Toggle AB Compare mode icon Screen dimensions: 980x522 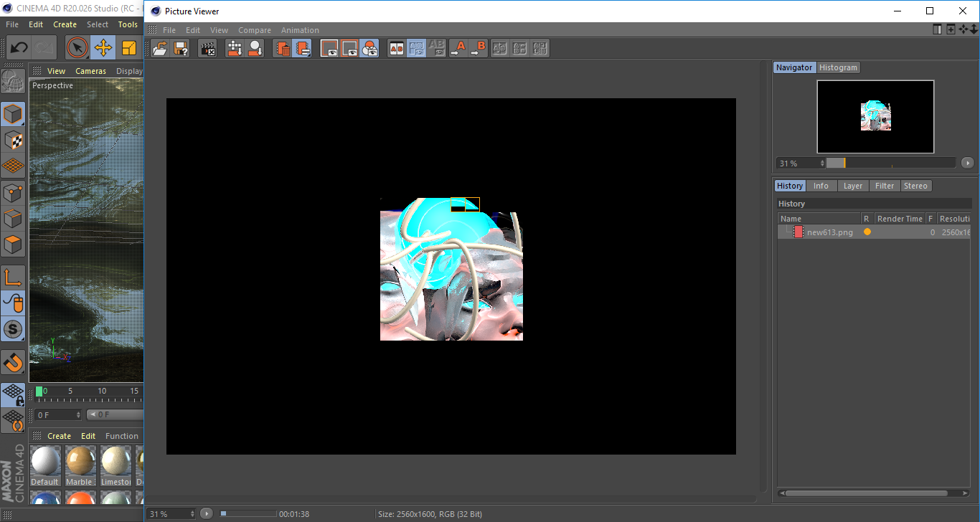tap(396, 48)
